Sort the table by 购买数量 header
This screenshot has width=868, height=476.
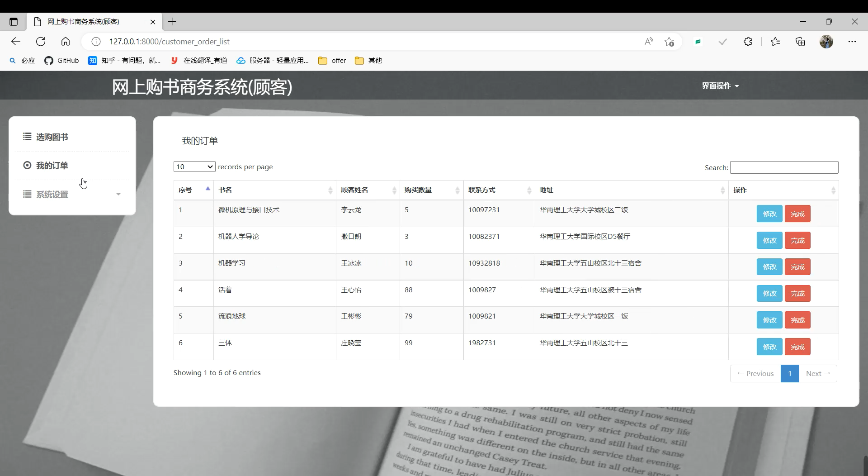click(431, 190)
